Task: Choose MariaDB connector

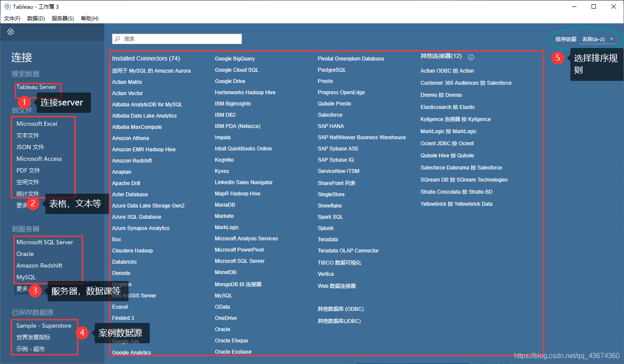Action: [225, 205]
